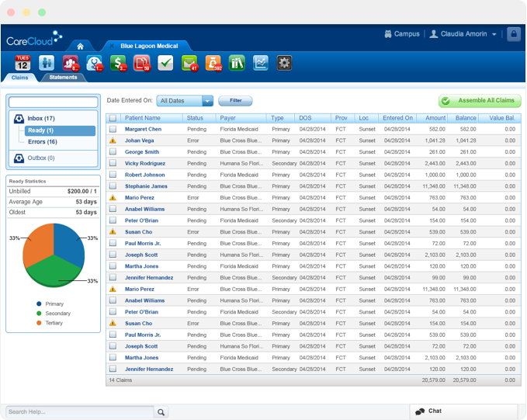
Task: Switch to the Statements tab
Action: pyautogui.click(x=63, y=78)
